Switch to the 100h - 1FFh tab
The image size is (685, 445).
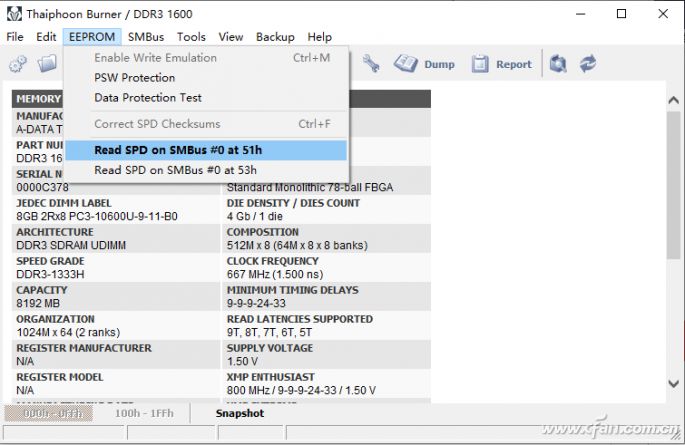coord(142,413)
